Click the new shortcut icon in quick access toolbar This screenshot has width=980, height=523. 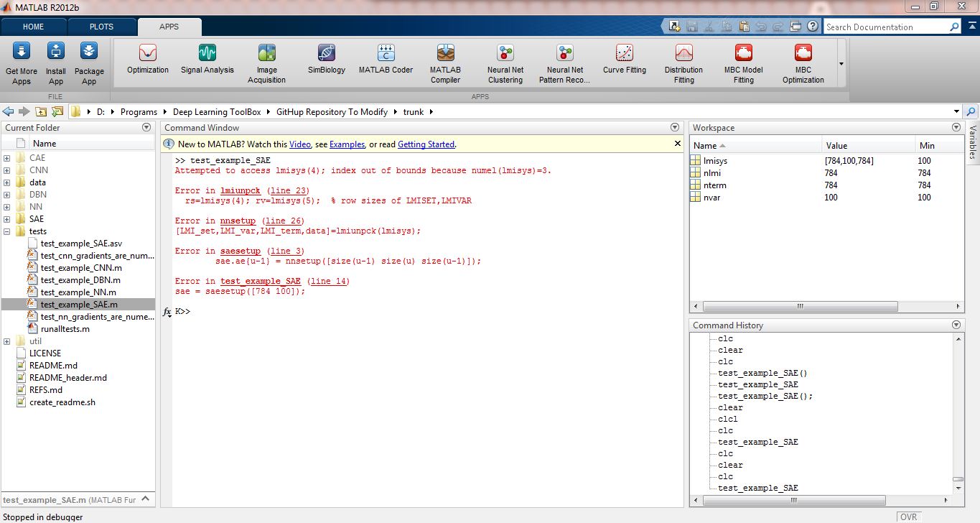[x=675, y=27]
